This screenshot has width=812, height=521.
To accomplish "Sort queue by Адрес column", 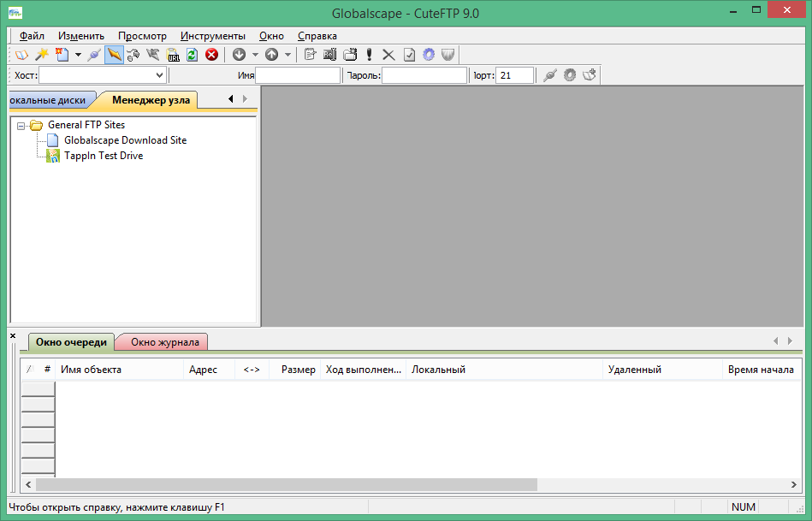I will pyautogui.click(x=210, y=370).
